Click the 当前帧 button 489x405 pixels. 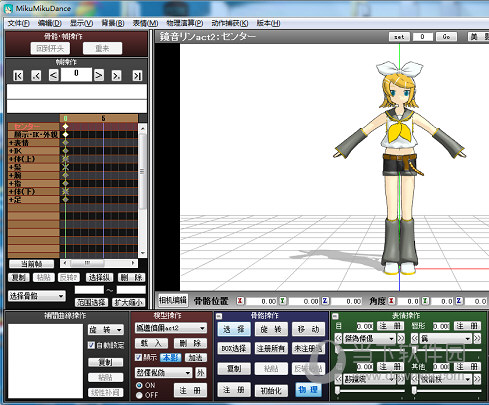point(31,264)
